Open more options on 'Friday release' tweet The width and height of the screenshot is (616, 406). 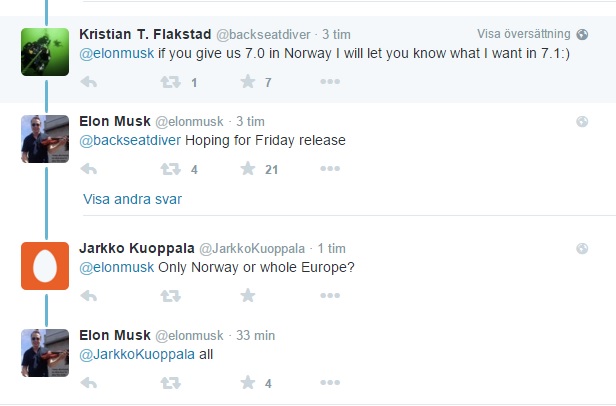tap(330, 169)
